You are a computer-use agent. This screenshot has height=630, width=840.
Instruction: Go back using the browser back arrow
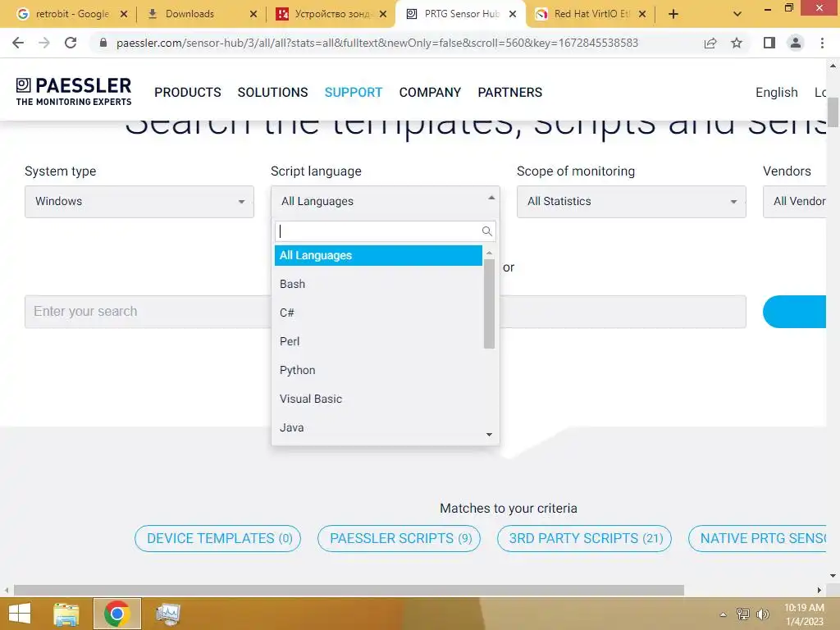tap(18, 43)
